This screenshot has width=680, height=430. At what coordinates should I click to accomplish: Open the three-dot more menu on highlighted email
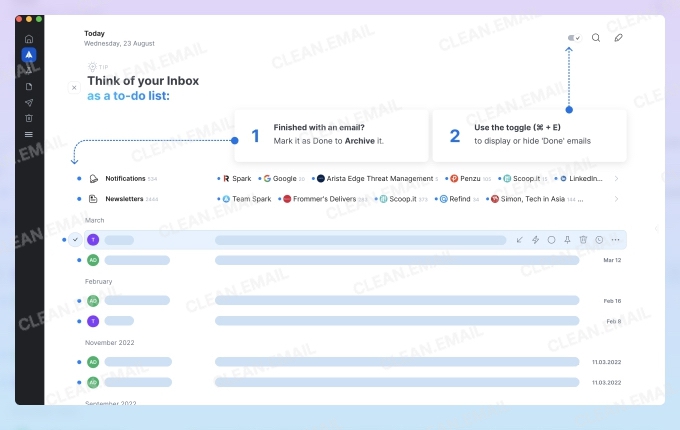pyautogui.click(x=615, y=240)
